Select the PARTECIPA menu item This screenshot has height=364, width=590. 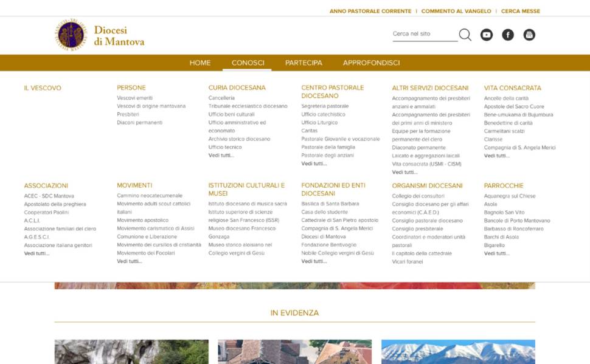(x=304, y=63)
